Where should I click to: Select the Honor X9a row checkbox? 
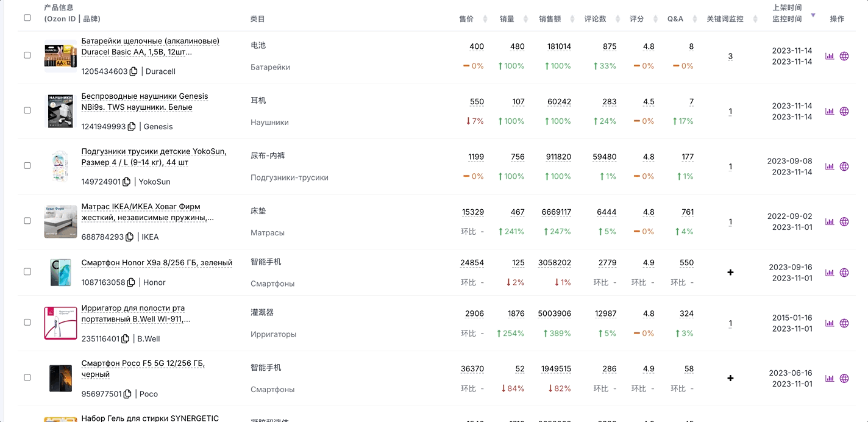tap(27, 271)
